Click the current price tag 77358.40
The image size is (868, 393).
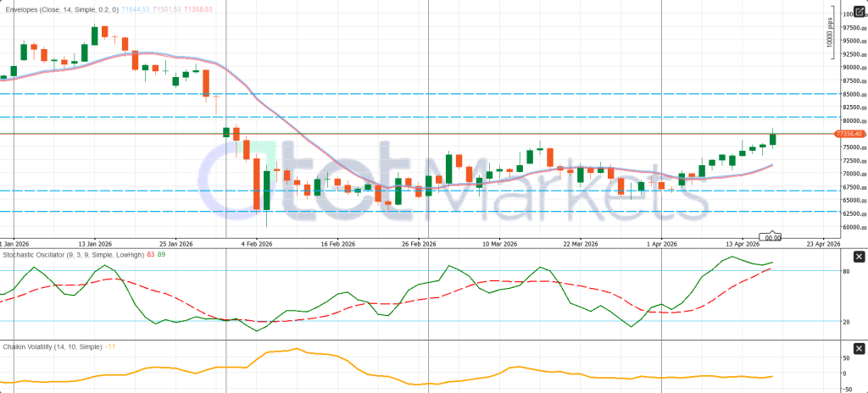849,134
